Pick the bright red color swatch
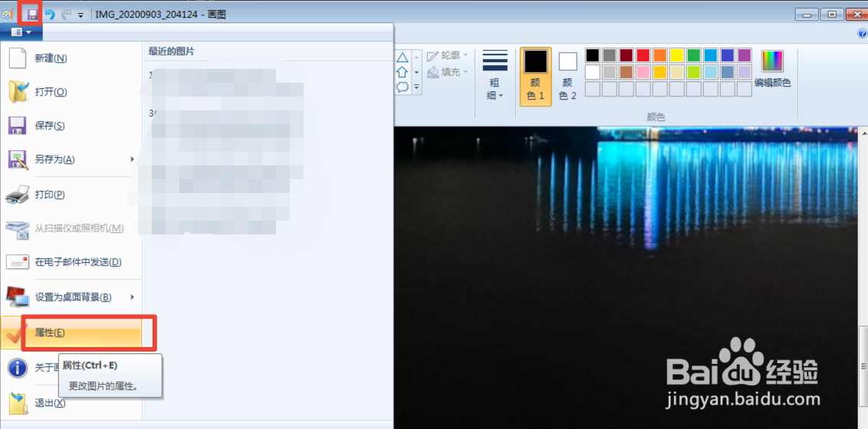 (x=643, y=55)
